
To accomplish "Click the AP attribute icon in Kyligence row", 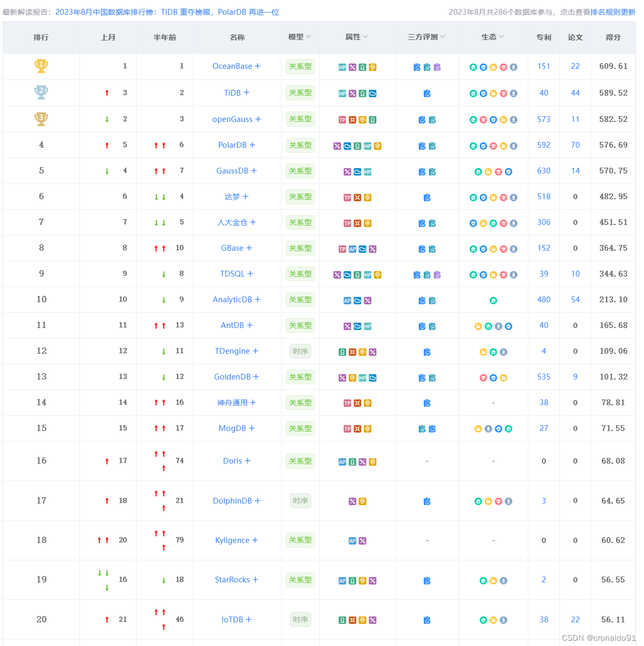I will (352, 541).
